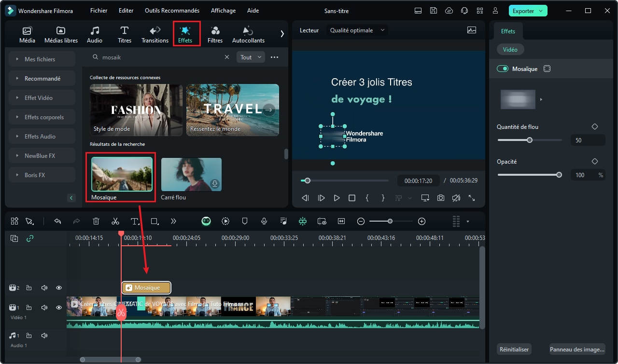Mute the Audio 1 track

coord(44,336)
